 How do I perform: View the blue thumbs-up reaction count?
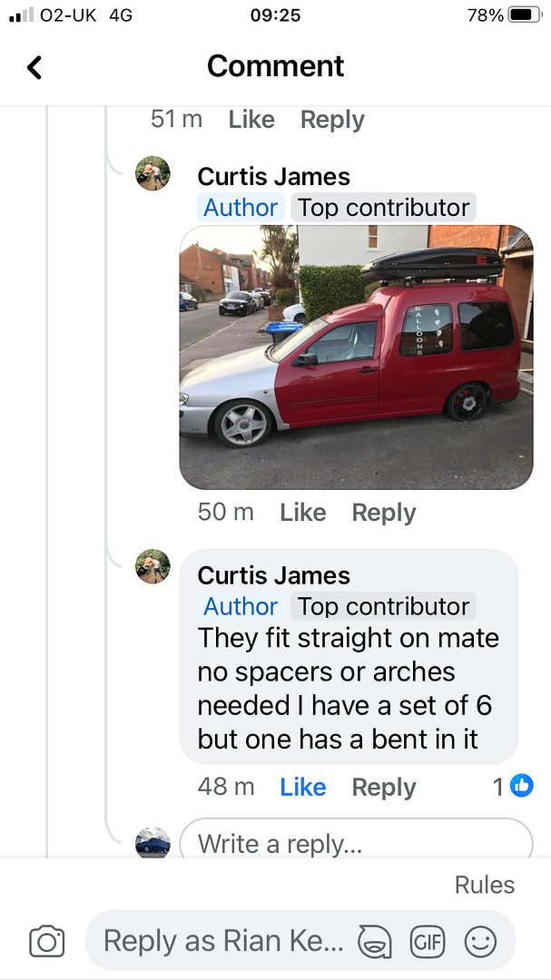pos(513,787)
